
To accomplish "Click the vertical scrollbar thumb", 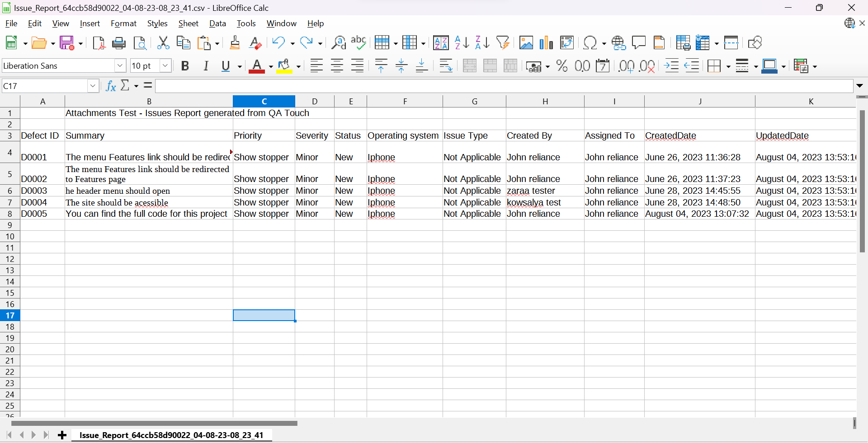I will [862, 181].
